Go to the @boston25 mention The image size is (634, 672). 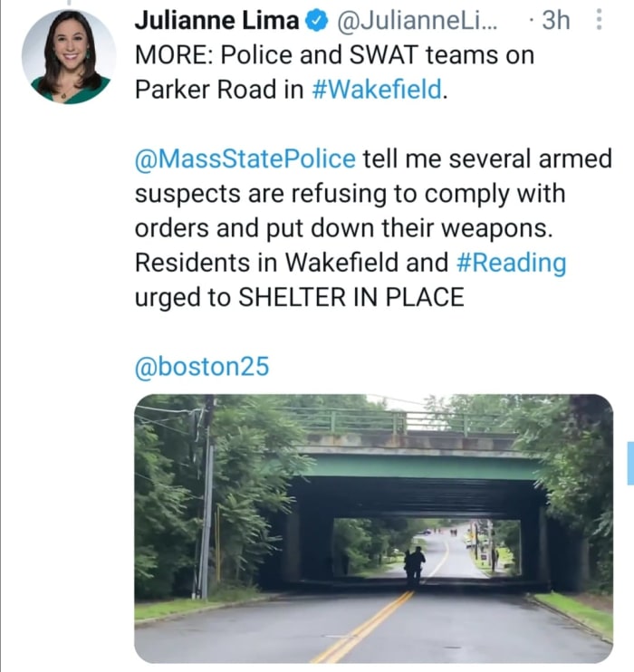pos(202,366)
